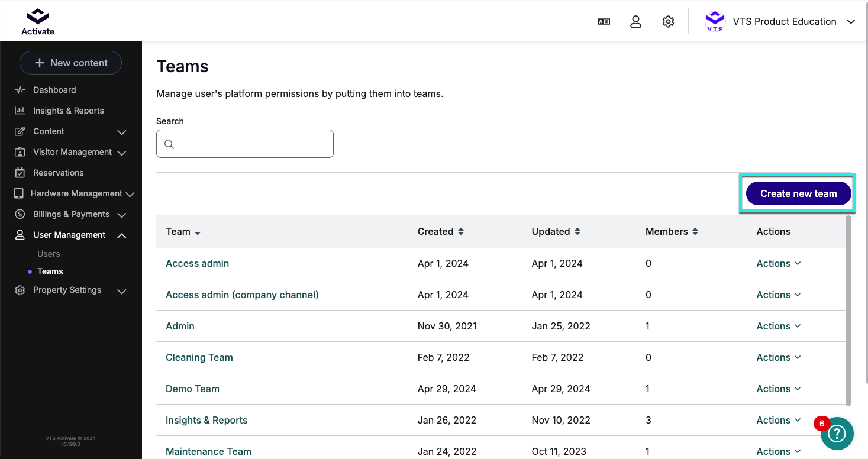Open Actions dropdown for Insights & Reports team
This screenshot has height=459, width=868.
click(x=779, y=420)
